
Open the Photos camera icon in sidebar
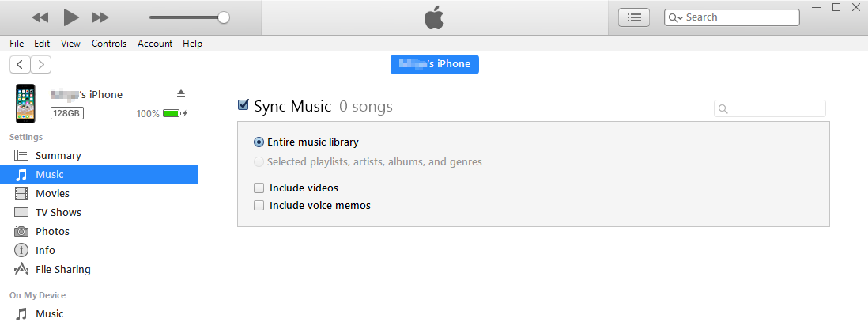(21, 231)
